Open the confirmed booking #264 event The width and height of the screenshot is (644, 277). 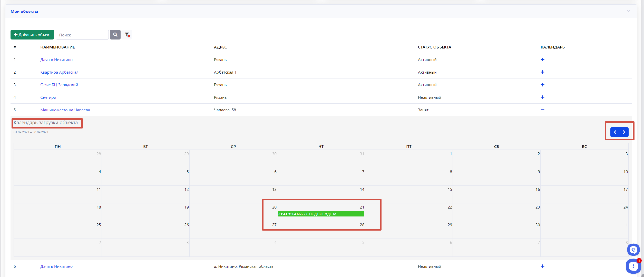(x=321, y=214)
